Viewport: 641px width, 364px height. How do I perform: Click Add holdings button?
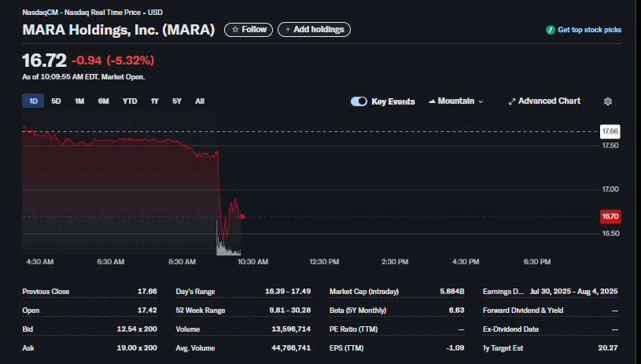[x=314, y=29]
